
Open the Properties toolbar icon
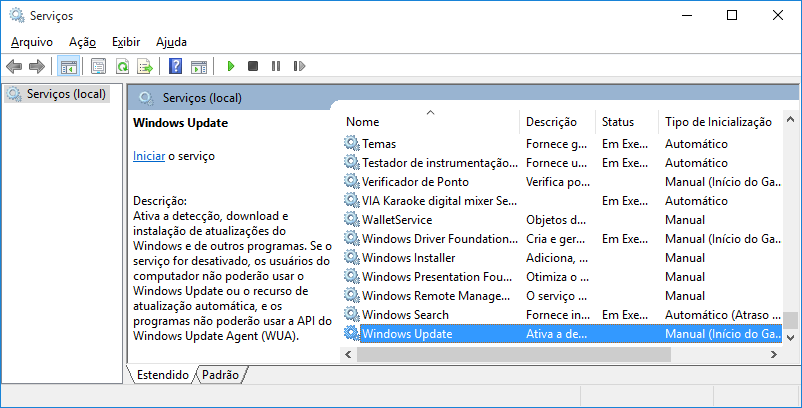98,66
